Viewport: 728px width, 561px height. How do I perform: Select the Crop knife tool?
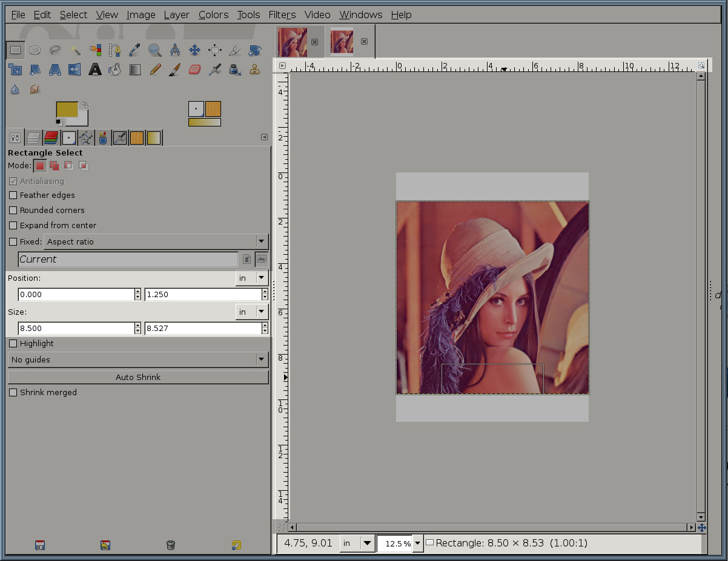(235, 50)
